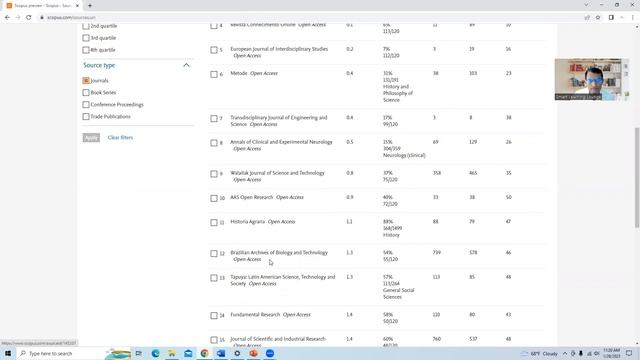Click the presenter webcam thumbnail
640x360 pixels.
tap(591, 80)
